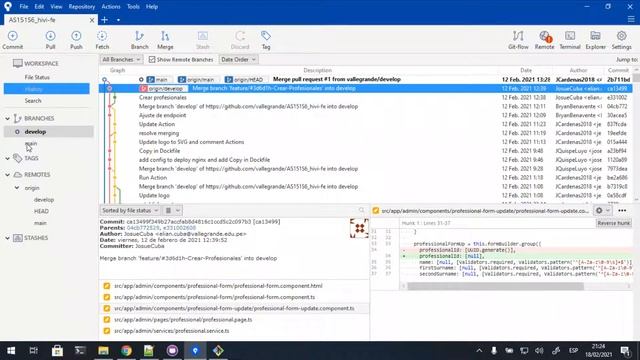Collapse the STASHES section
The width and height of the screenshot is (640, 360).
[x=7, y=238]
